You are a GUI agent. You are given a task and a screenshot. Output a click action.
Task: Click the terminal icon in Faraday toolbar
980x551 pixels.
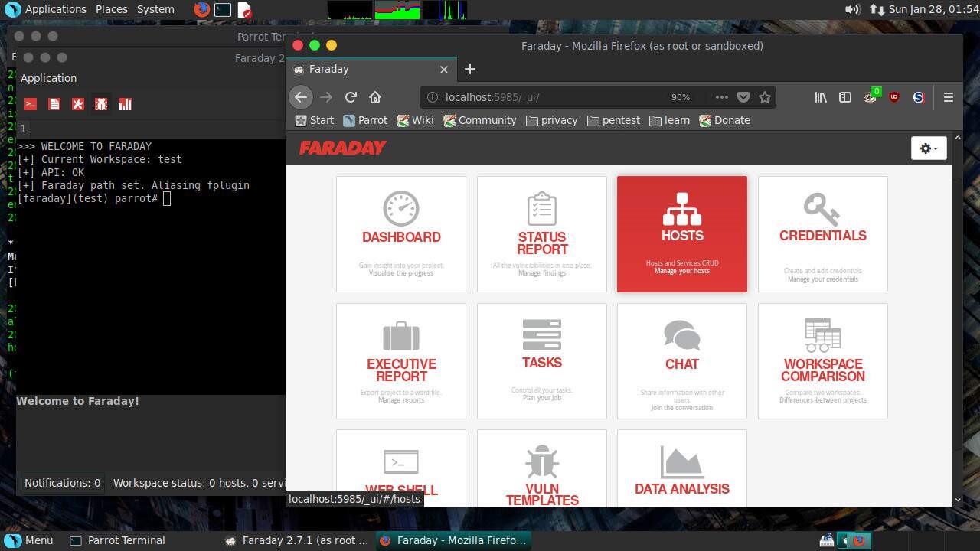(x=31, y=104)
